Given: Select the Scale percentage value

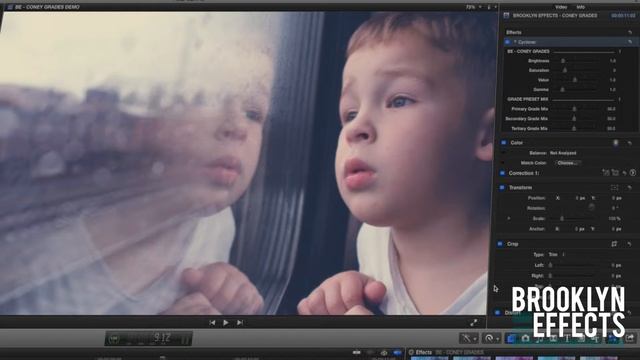Looking at the screenshot, I should pyautogui.click(x=614, y=219).
